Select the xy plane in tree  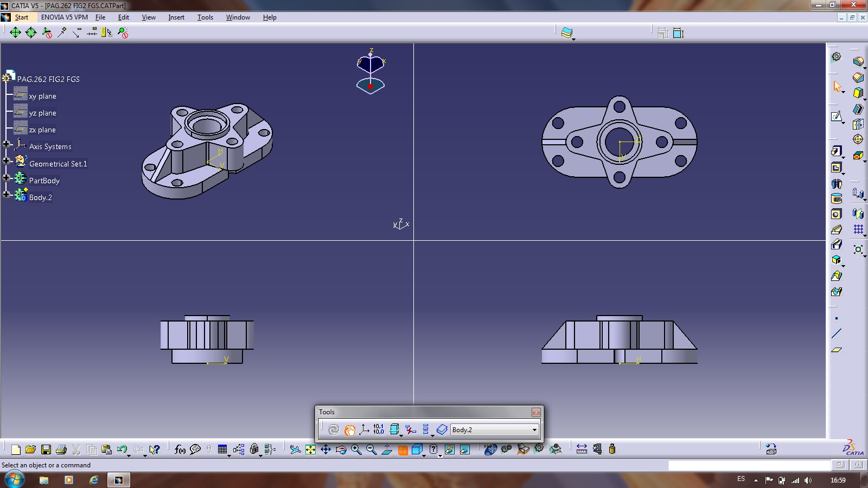pyautogui.click(x=42, y=96)
